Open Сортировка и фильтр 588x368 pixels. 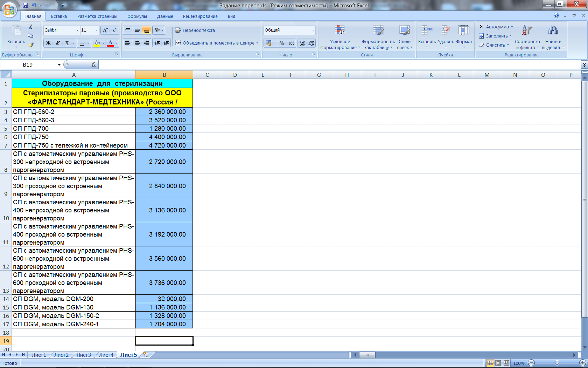[527, 37]
